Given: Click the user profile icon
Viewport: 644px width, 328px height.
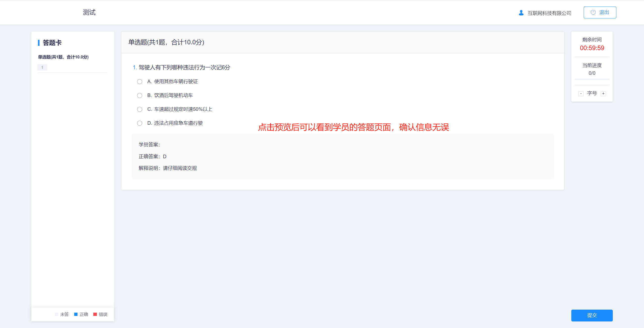Looking at the screenshot, I should click(x=521, y=13).
